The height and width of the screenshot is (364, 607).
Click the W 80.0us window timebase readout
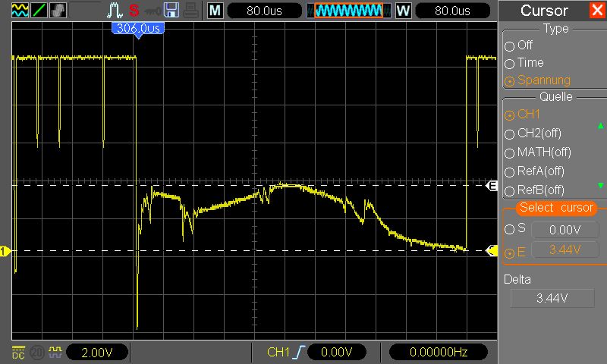[x=452, y=11]
